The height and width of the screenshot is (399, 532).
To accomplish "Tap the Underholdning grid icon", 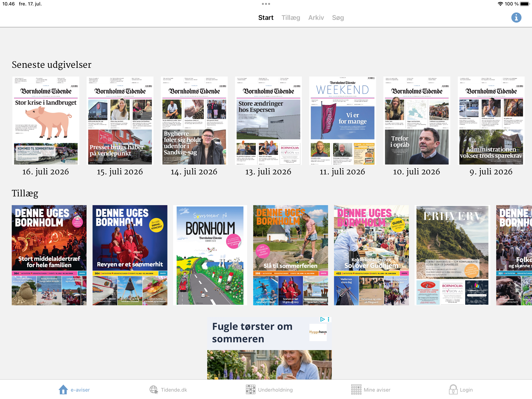I will pyautogui.click(x=250, y=389).
